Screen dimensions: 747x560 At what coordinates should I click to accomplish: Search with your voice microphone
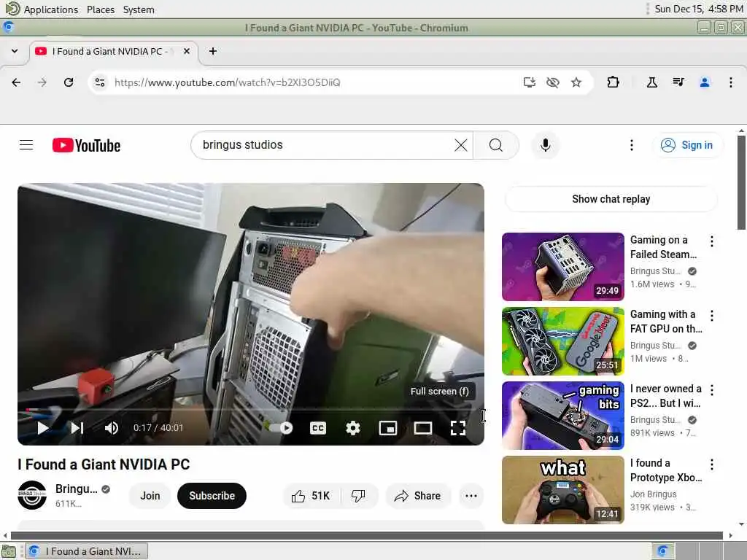546,145
